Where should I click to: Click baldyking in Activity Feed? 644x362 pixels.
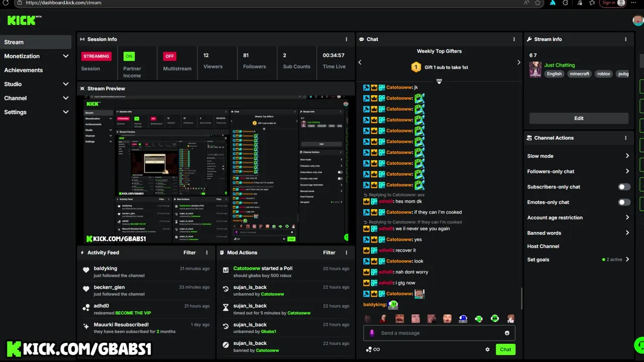coord(105,268)
